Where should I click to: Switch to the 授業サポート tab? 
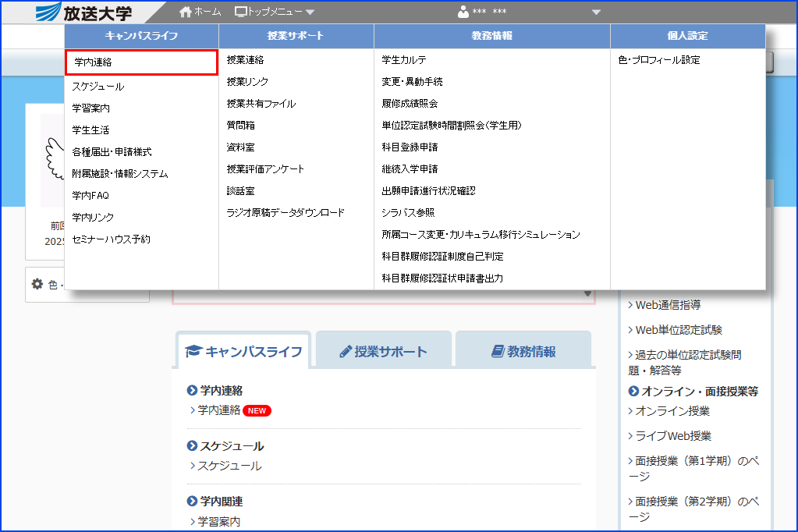tap(383, 352)
